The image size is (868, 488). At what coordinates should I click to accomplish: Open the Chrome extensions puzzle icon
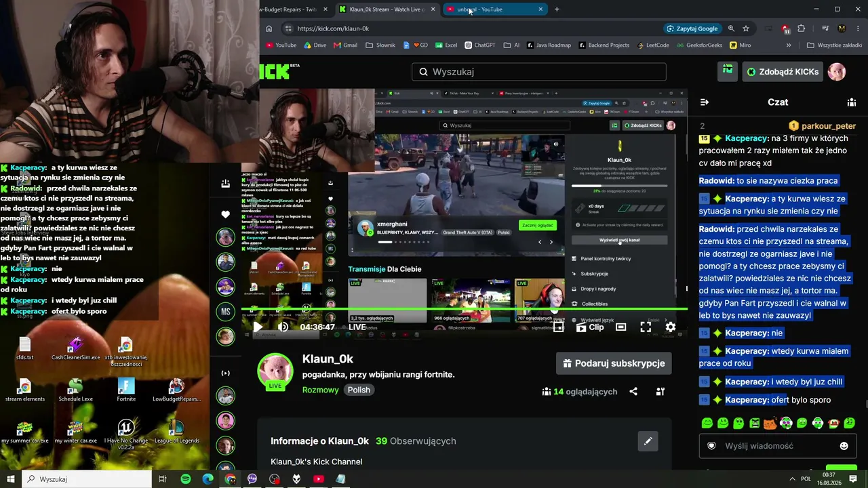(x=802, y=28)
